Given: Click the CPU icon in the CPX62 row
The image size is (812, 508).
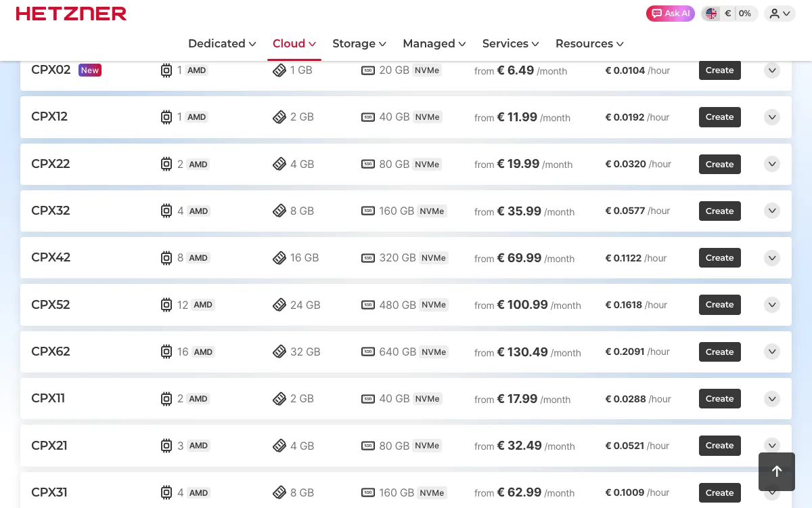Looking at the screenshot, I should point(166,352).
